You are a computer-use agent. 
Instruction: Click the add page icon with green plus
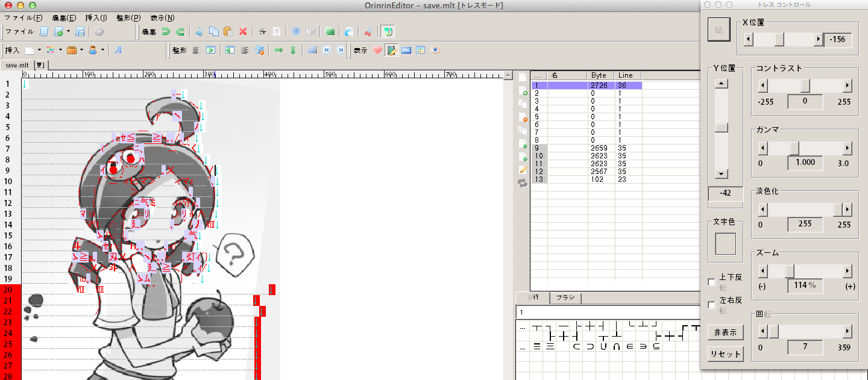523,91
